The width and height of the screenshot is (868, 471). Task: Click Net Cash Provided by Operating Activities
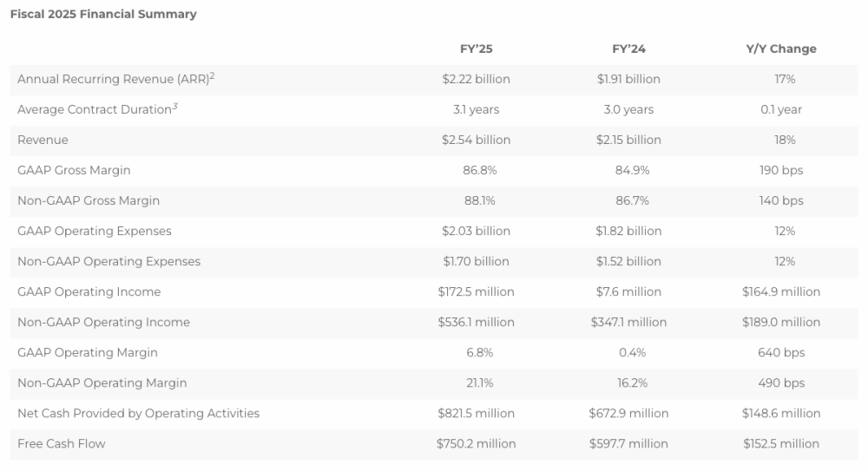tap(138, 413)
